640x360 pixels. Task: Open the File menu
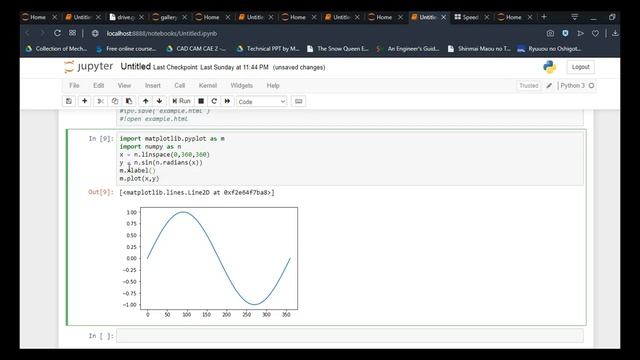[x=74, y=86]
